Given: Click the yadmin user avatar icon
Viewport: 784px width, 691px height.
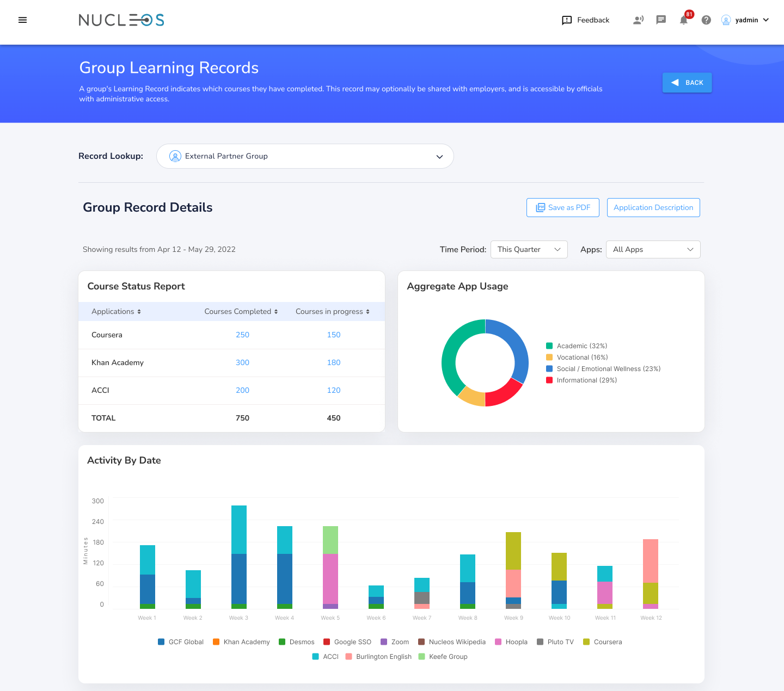Looking at the screenshot, I should [x=726, y=20].
